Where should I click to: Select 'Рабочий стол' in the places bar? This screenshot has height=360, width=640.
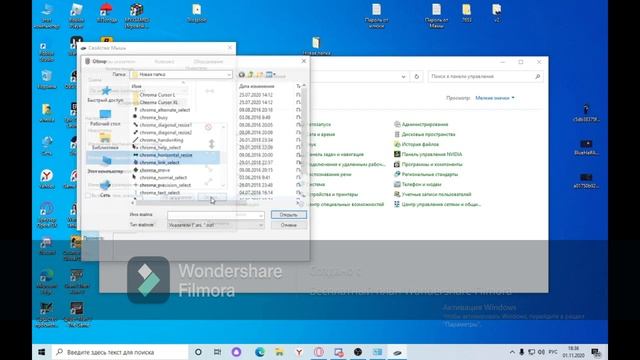click(105, 118)
